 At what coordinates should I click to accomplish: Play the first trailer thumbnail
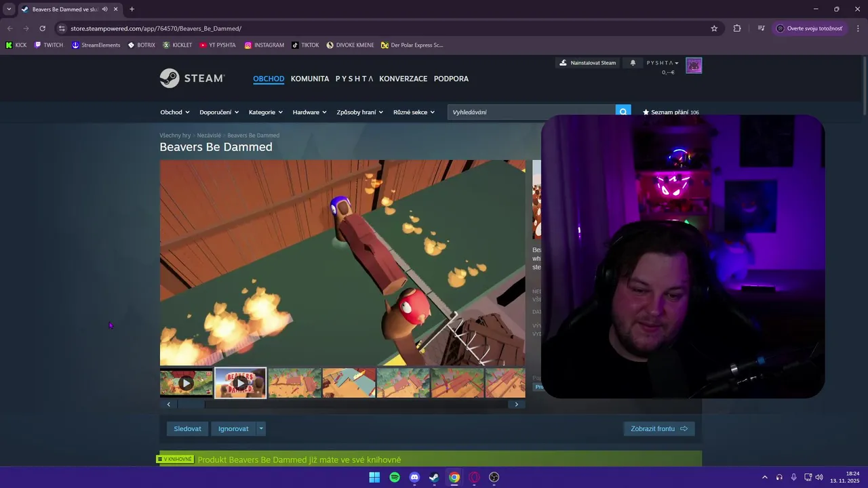186,383
